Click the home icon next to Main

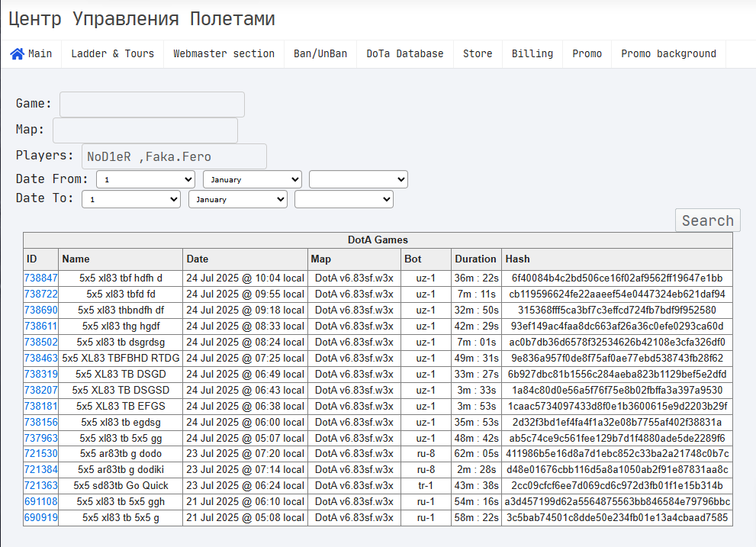click(17, 53)
